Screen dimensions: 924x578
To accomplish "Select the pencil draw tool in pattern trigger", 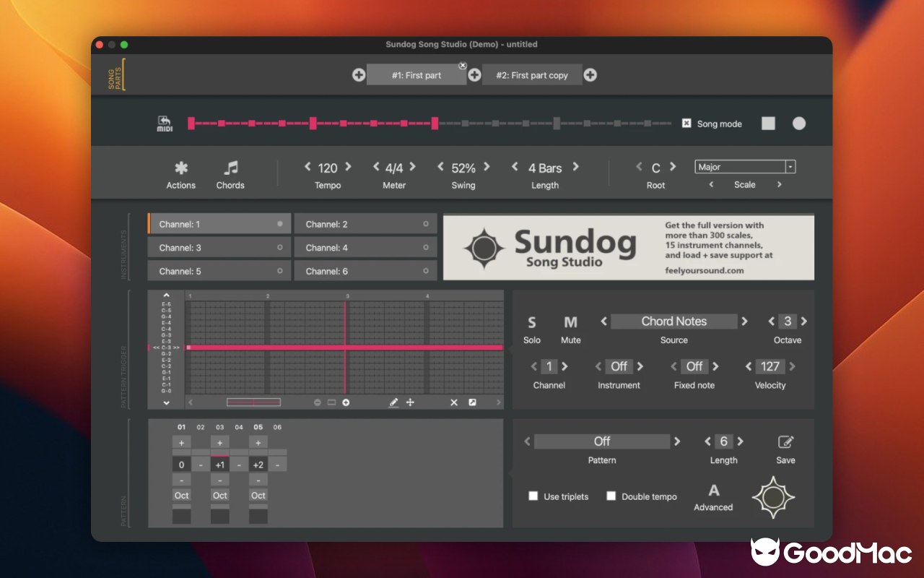I will [393, 402].
